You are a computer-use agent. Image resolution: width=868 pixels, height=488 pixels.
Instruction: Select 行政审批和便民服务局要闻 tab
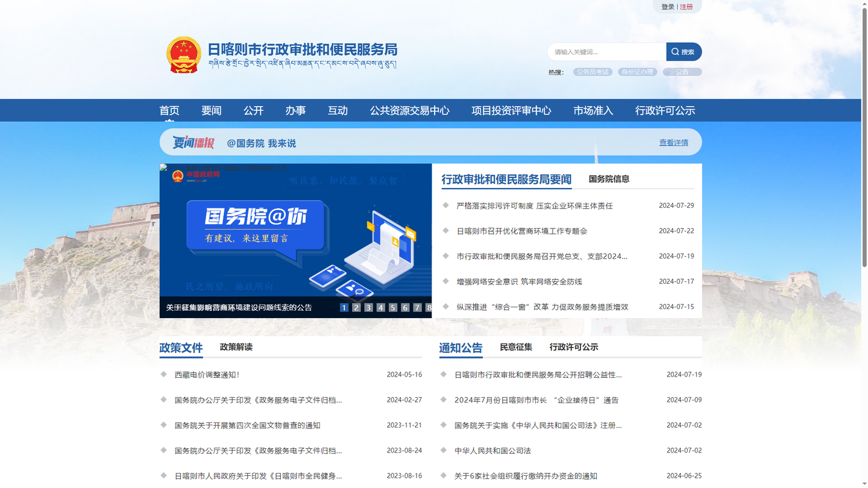[x=506, y=180]
